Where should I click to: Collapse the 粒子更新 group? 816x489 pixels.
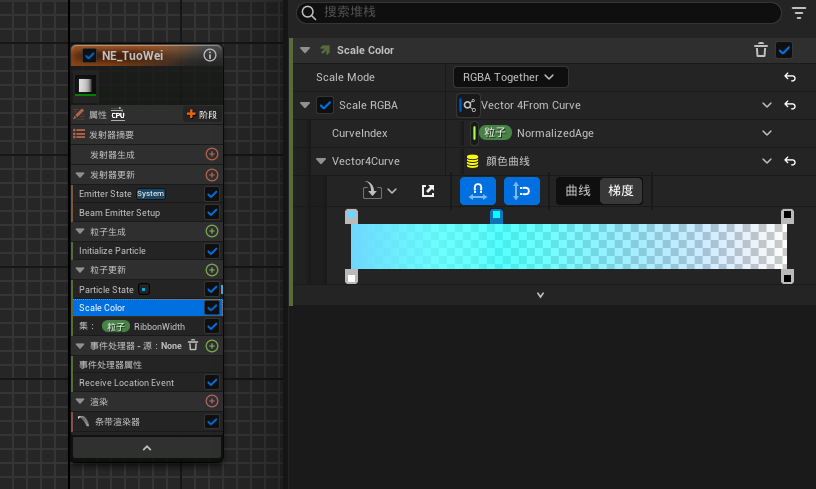(80, 270)
